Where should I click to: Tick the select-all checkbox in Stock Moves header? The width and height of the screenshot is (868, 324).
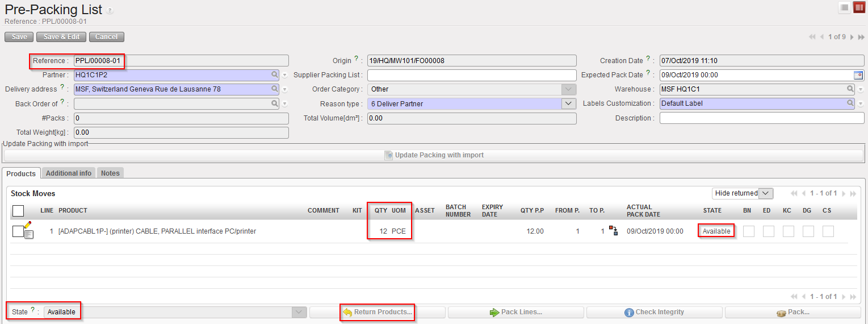18,211
